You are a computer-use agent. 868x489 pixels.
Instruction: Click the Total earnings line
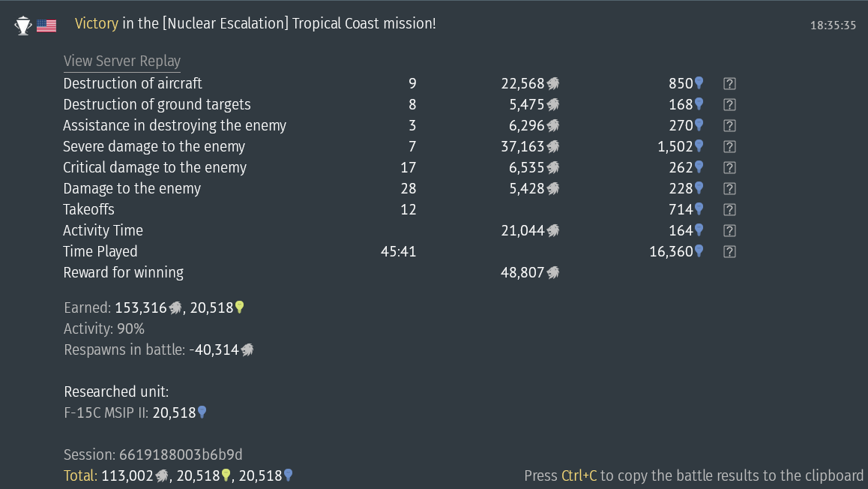tap(178, 475)
